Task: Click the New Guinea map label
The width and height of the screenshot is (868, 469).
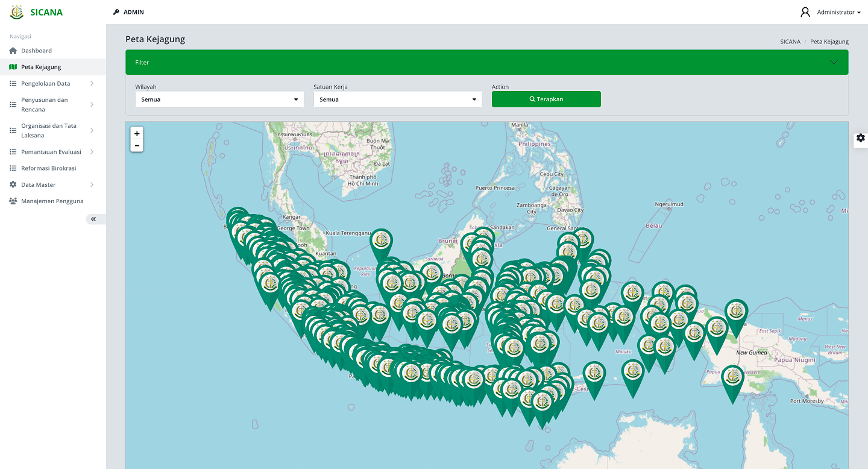Action: coord(752,353)
